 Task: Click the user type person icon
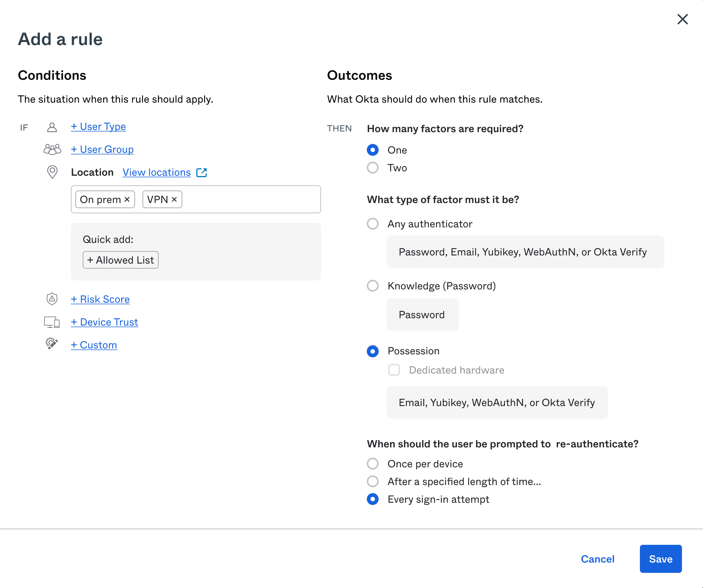click(x=52, y=127)
